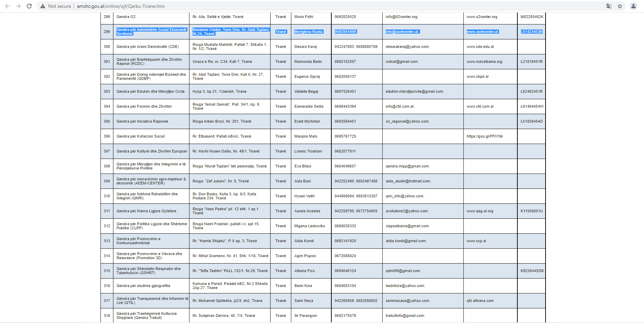644x323 pixels.
Task: Bookmark this page with the star icon
Action: click(620, 6)
